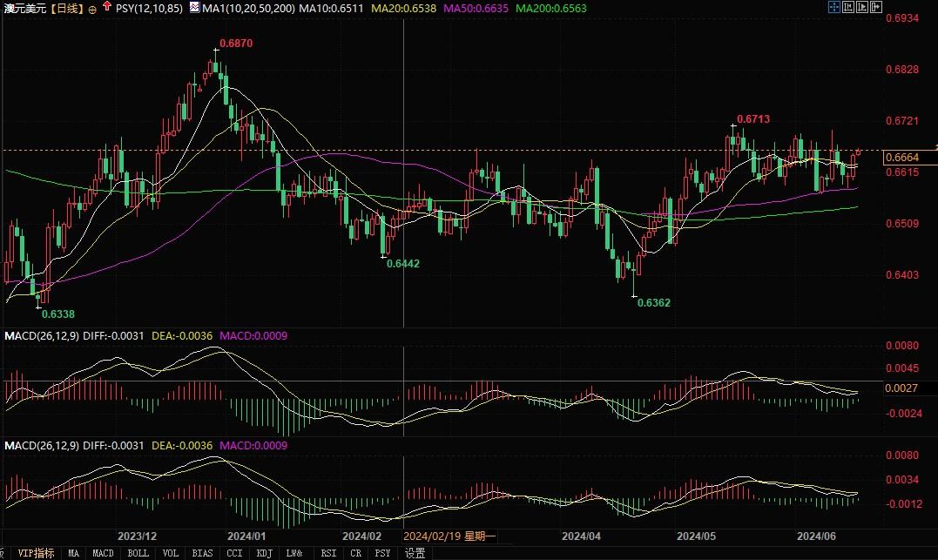Switch to the KDJ indicator tab
938x560 pixels.
coord(264,553)
